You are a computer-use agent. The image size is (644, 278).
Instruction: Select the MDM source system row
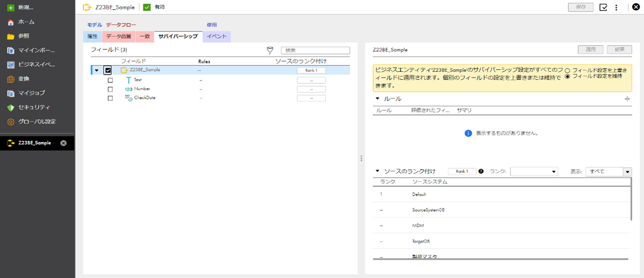(x=501, y=226)
